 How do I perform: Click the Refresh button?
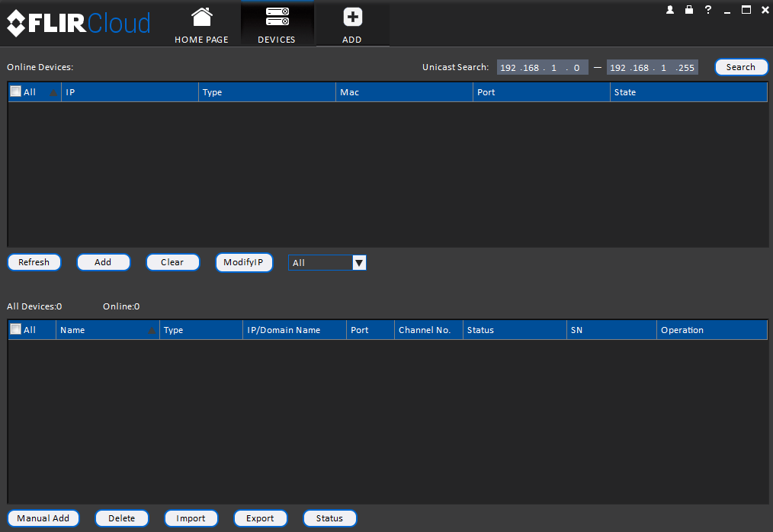[34, 262]
